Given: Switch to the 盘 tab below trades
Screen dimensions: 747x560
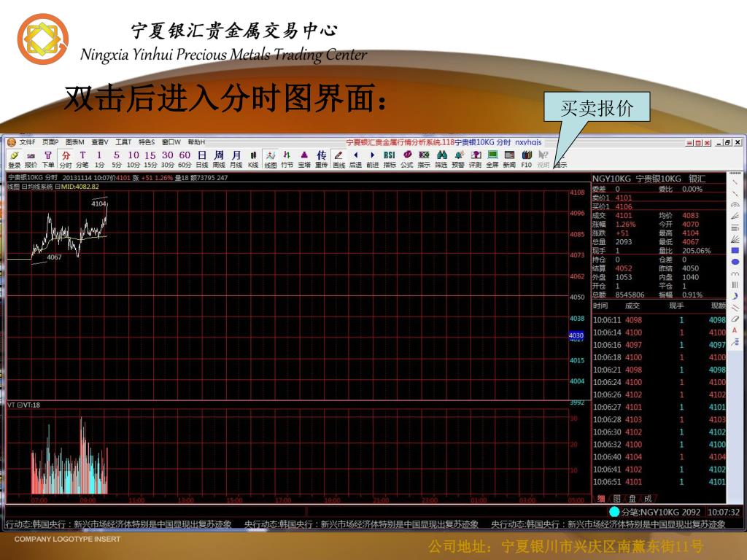Looking at the screenshot, I should point(632,499).
